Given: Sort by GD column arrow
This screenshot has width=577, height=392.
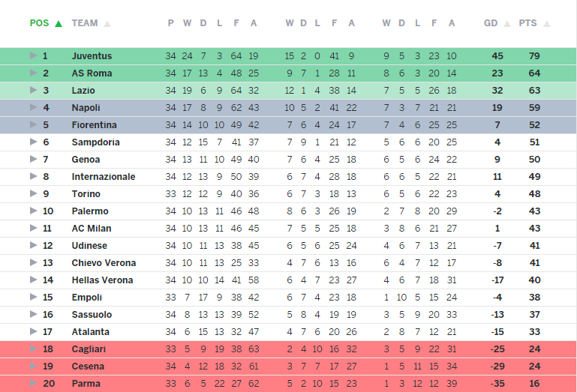Looking at the screenshot, I should coord(507,24).
